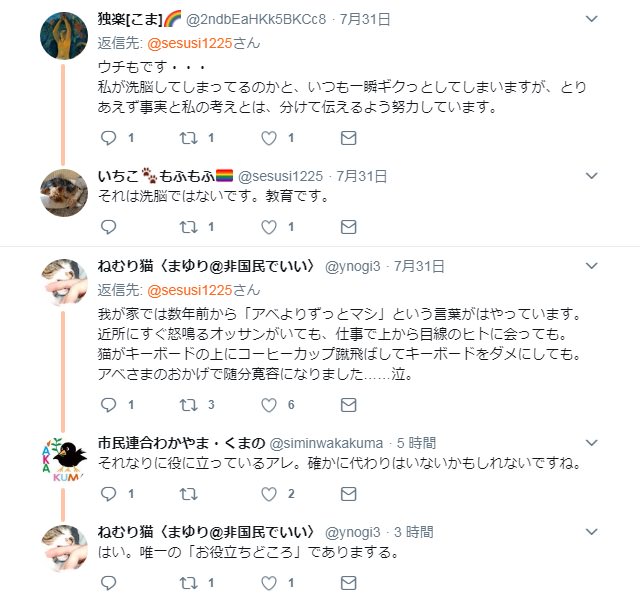Open dropdown arrow on 市民連合わかやま・くまの's tweet
Image resolution: width=640 pixels, height=602 pixels.
[x=592, y=442]
